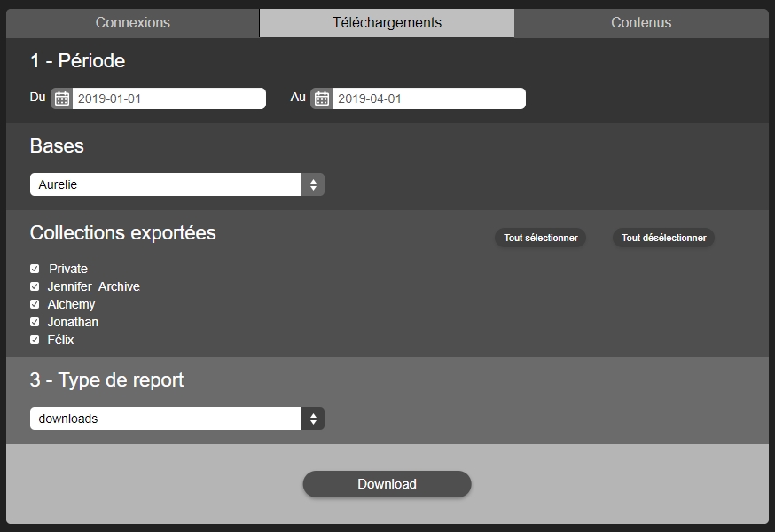Click the start date field 2019-01-01

(x=168, y=98)
